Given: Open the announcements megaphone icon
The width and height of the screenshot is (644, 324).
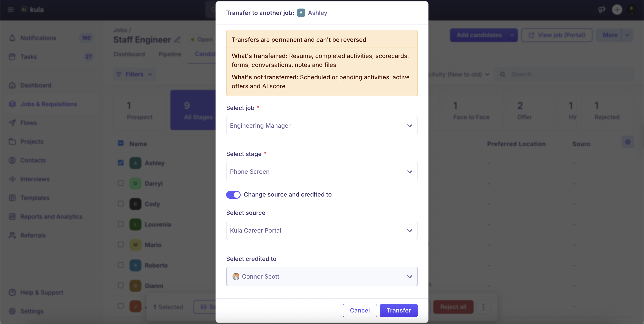Looking at the screenshot, I should [x=601, y=10].
